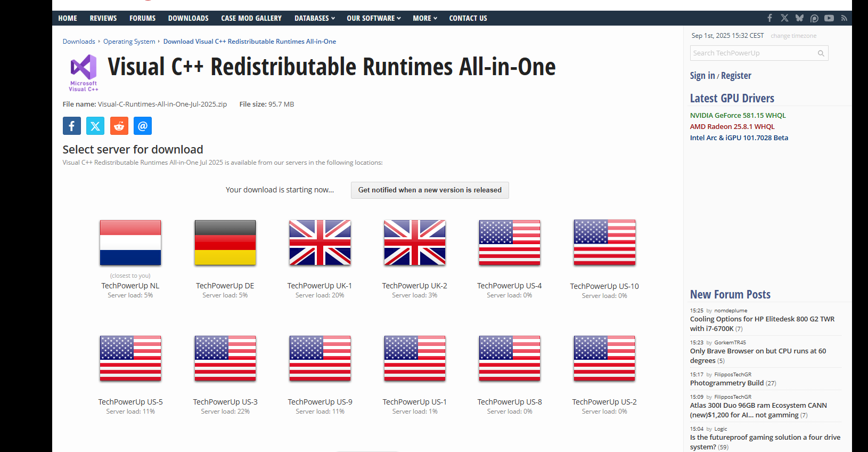This screenshot has height=452, width=868.
Task: Open the Contact Us page
Action: [x=468, y=18]
